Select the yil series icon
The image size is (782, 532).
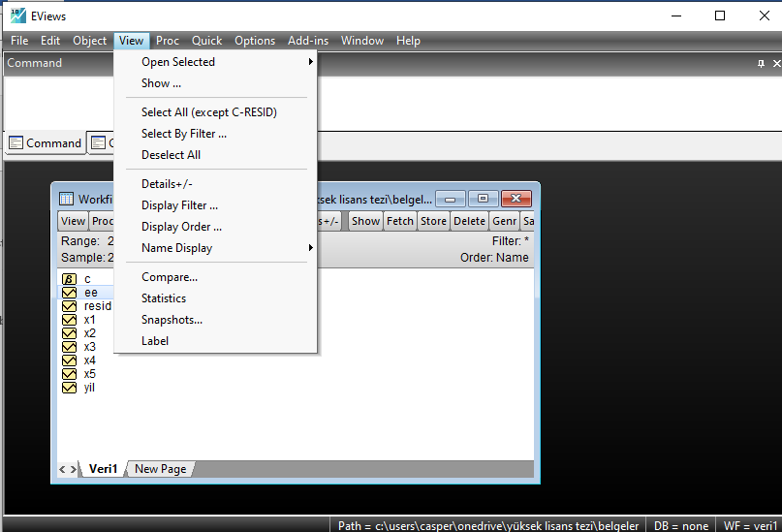pyautogui.click(x=69, y=388)
